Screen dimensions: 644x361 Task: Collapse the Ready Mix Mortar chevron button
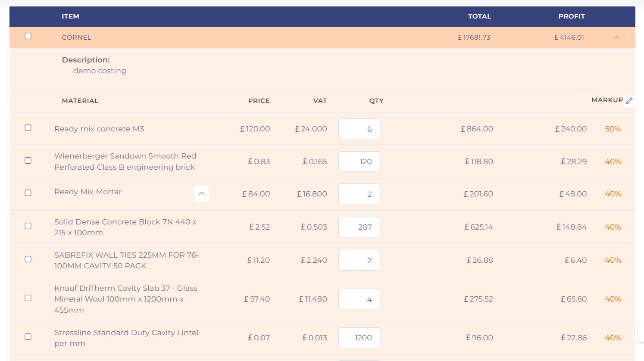[201, 194]
